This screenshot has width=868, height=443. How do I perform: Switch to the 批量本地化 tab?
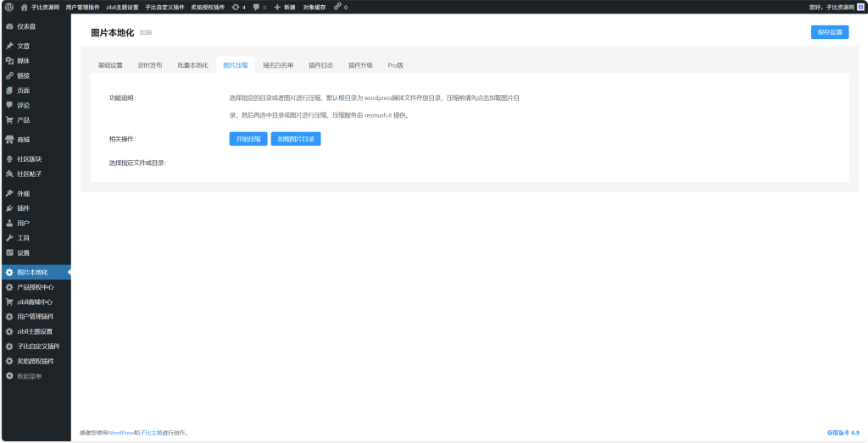[x=192, y=65]
